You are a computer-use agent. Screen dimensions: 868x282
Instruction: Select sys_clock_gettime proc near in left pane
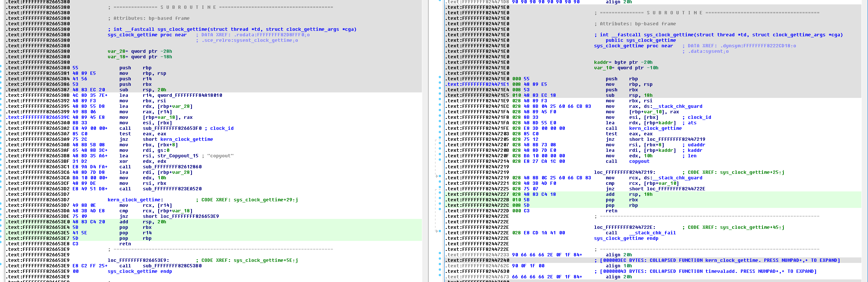(x=147, y=35)
